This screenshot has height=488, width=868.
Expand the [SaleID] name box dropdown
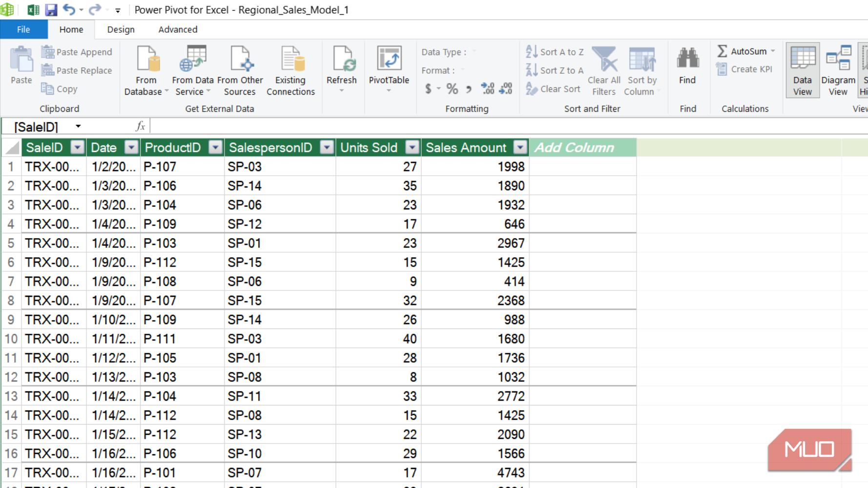tap(78, 126)
